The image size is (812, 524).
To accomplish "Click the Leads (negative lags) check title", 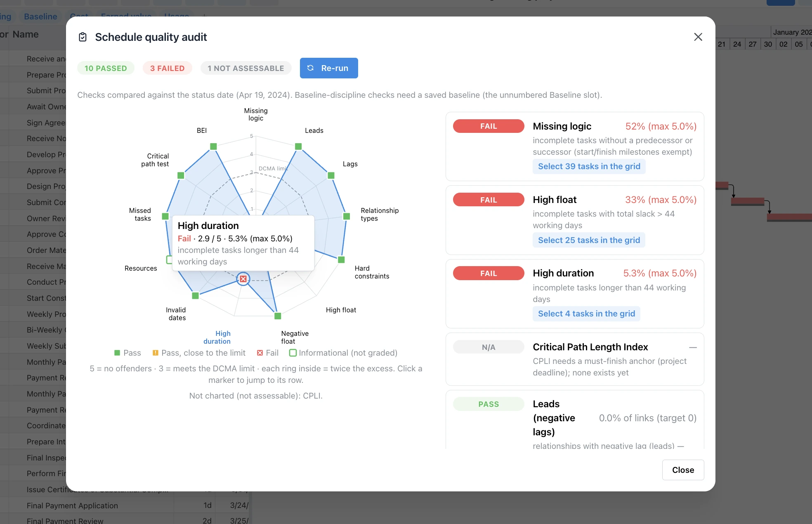I will [x=554, y=418].
